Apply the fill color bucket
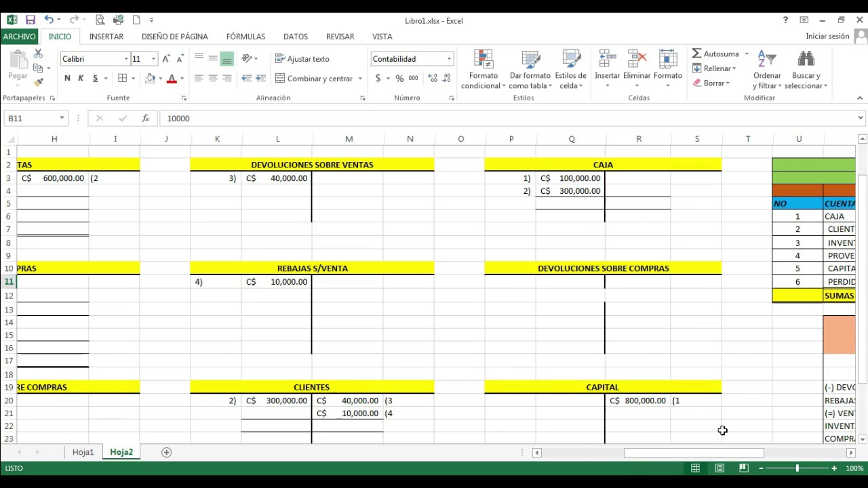The image size is (868, 488). point(150,79)
